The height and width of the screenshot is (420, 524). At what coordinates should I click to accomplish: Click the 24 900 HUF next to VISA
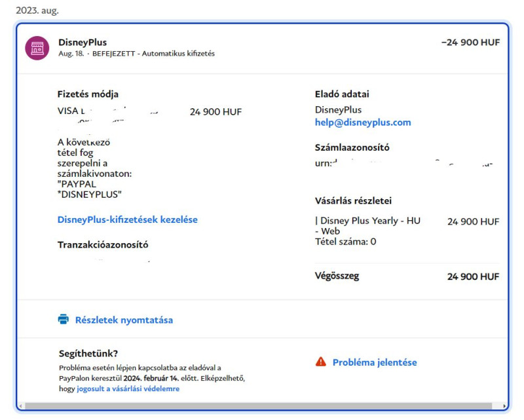point(215,111)
